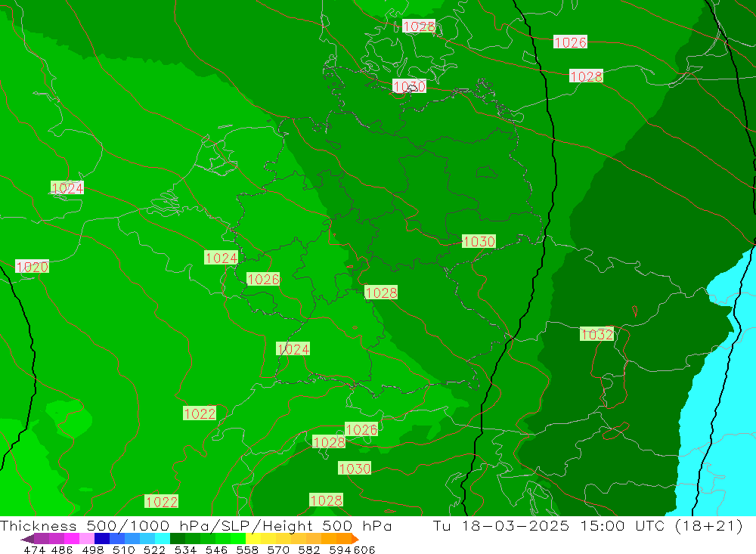The image size is (756, 554).
Task: Click the bright yellow legend swatch
Action: 253,539
